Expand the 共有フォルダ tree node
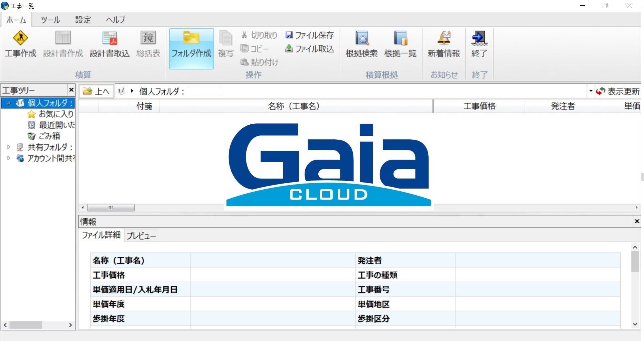Image resolution: width=644 pixels, height=341 pixels. click(x=9, y=147)
